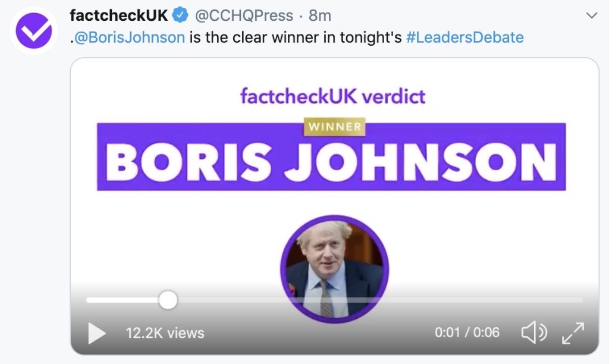
Task: Click the 8m tweet timestamp
Action: tap(320, 15)
